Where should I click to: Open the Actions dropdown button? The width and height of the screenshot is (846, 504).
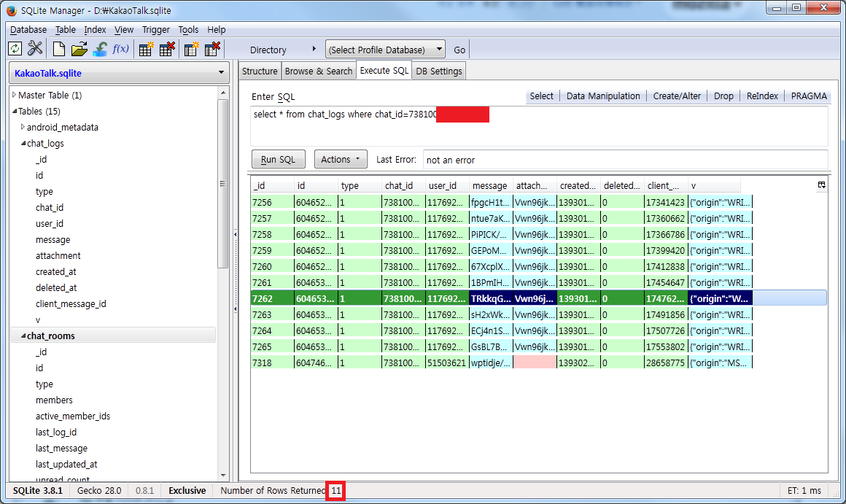pyautogui.click(x=341, y=159)
